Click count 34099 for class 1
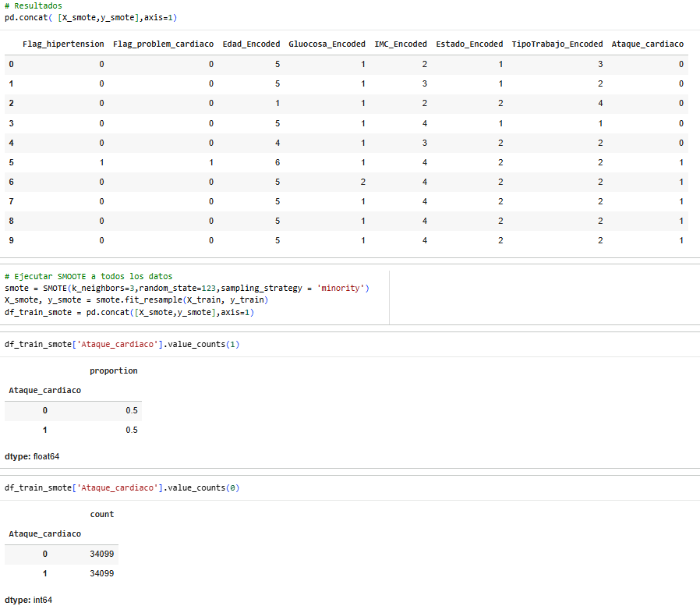Image resolution: width=700 pixels, height=606 pixels. (102, 573)
